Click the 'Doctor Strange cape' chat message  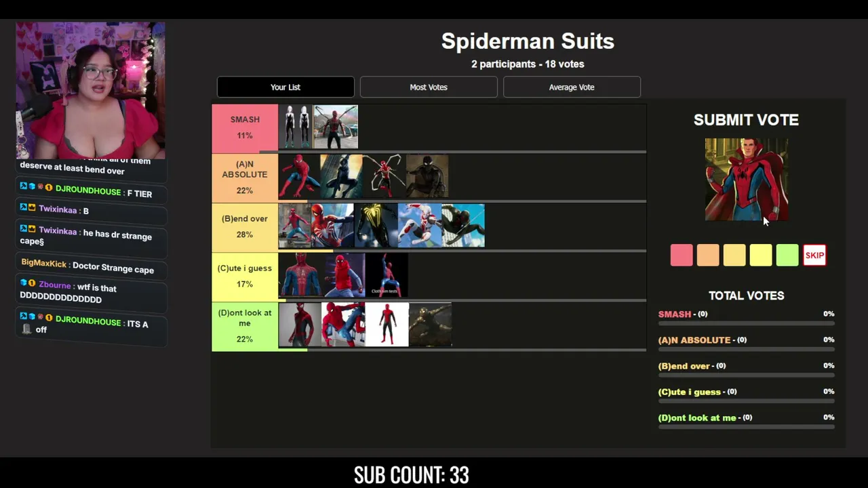(x=113, y=268)
